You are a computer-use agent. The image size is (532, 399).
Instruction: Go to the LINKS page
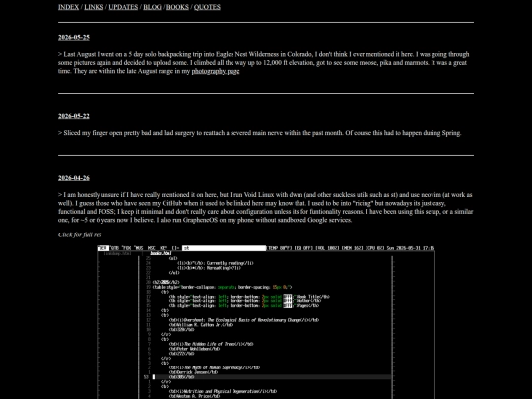pos(94,7)
